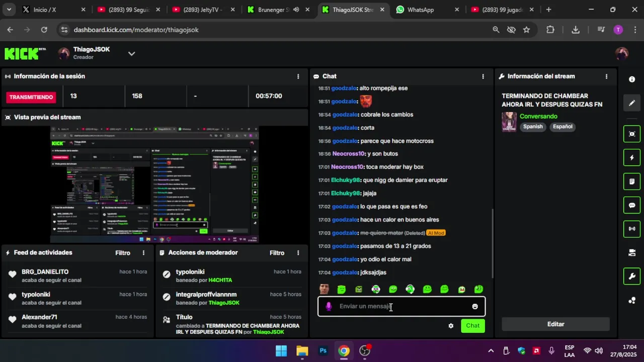Click the camera widget sidebar icon
Screen dimensions: 644x362
tap(632, 252)
